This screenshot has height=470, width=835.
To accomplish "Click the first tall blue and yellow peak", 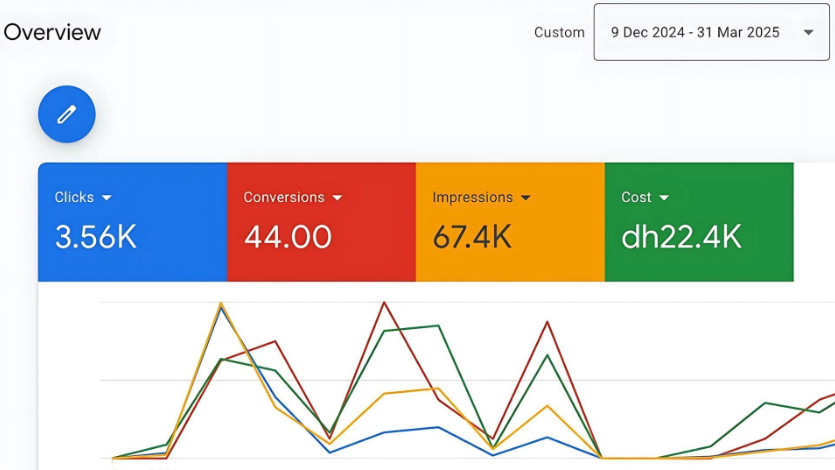I will point(220,305).
